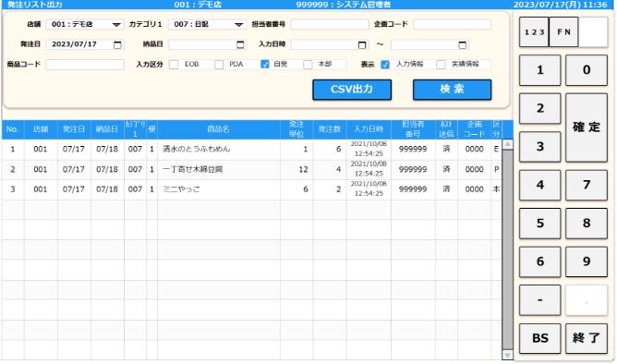
Task: Tap keypad digit 5
Action: click(x=539, y=224)
